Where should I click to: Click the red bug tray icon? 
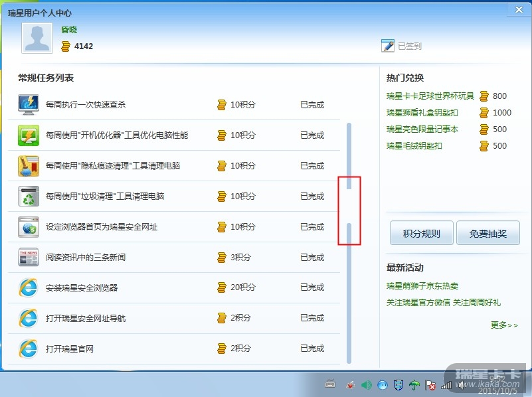[x=351, y=385]
